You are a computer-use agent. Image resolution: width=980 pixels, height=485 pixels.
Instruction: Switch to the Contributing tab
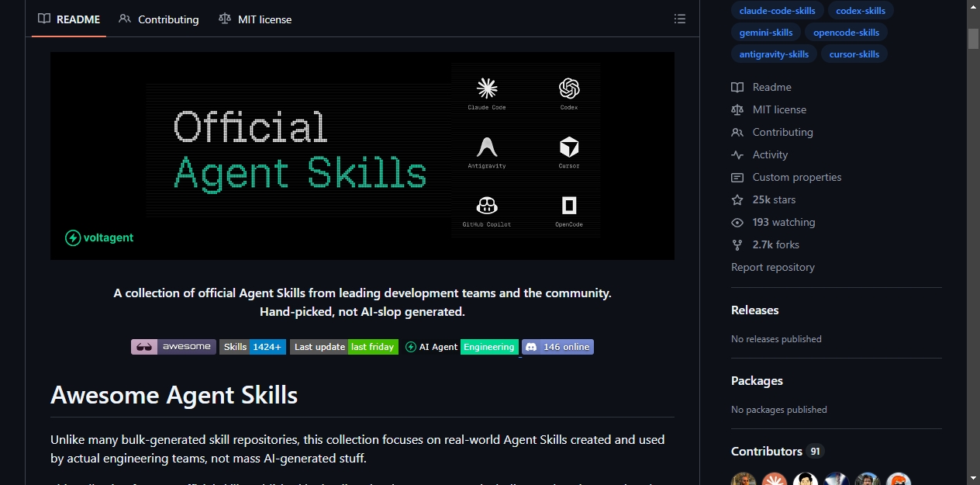click(159, 19)
